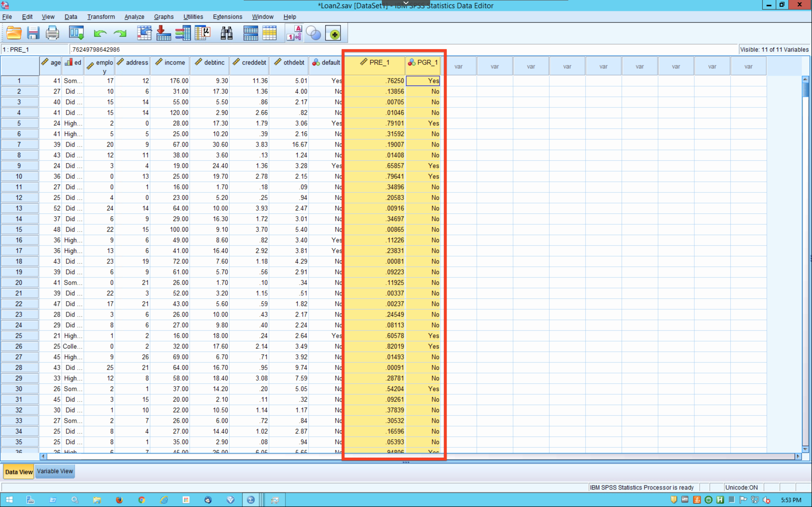This screenshot has height=507, width=812.
Task: Click the vertical scrollbar down arrow
Action: tap(805, 449)
